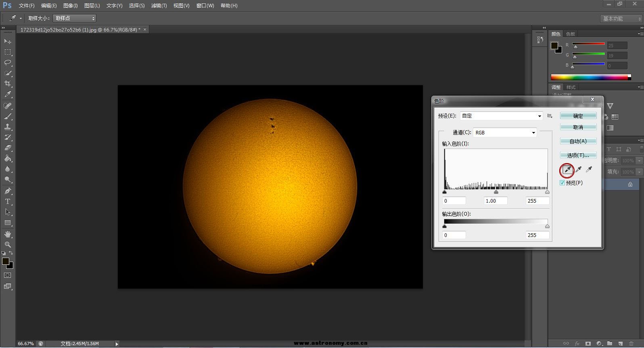Viewport: 644px width, 348px height.
Task: Switch to the 色板 tab
Action: 571,34
